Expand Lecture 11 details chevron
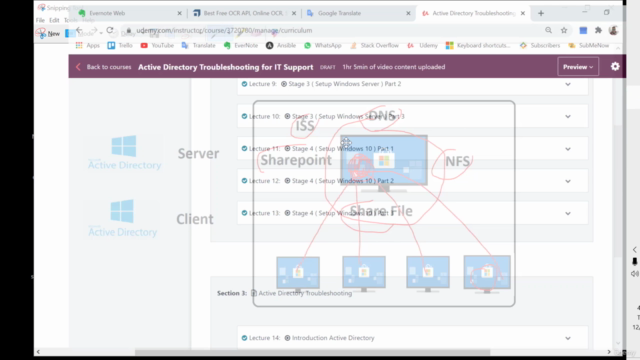This screenshot has height=360, width=640. [568, 149]
